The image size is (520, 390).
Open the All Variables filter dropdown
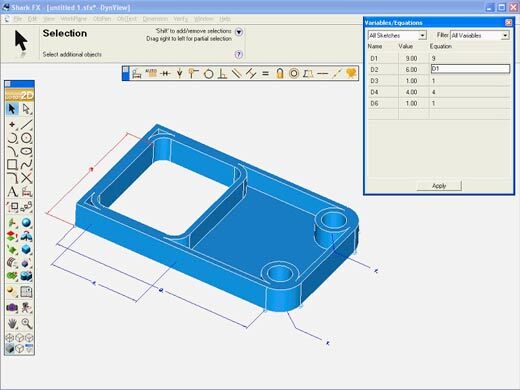(x=479, y=35)
